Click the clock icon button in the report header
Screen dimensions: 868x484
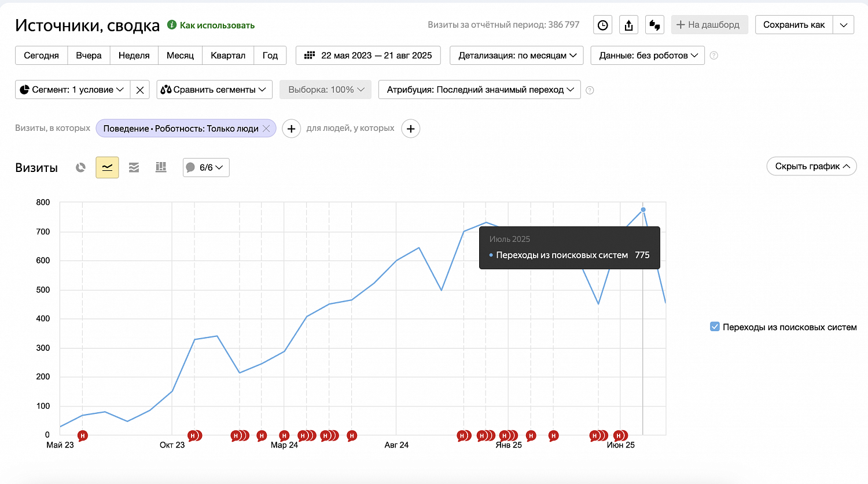tap(603, 25)
